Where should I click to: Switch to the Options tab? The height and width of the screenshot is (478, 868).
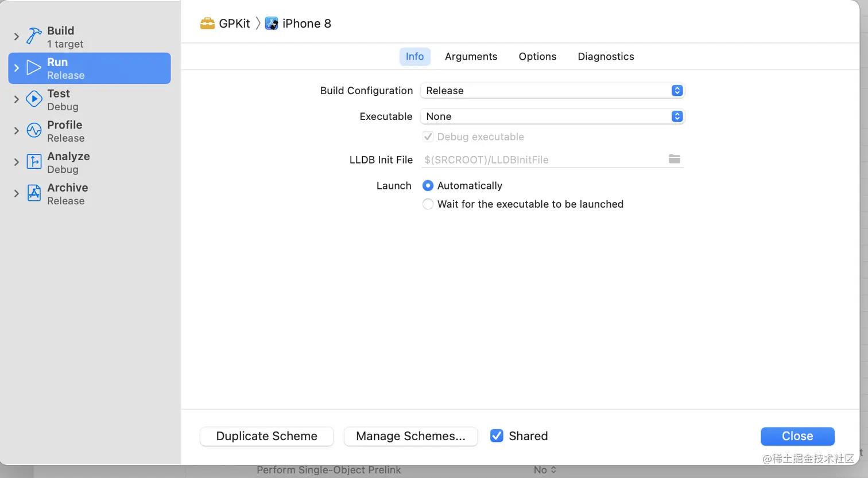tap(537, 56)
